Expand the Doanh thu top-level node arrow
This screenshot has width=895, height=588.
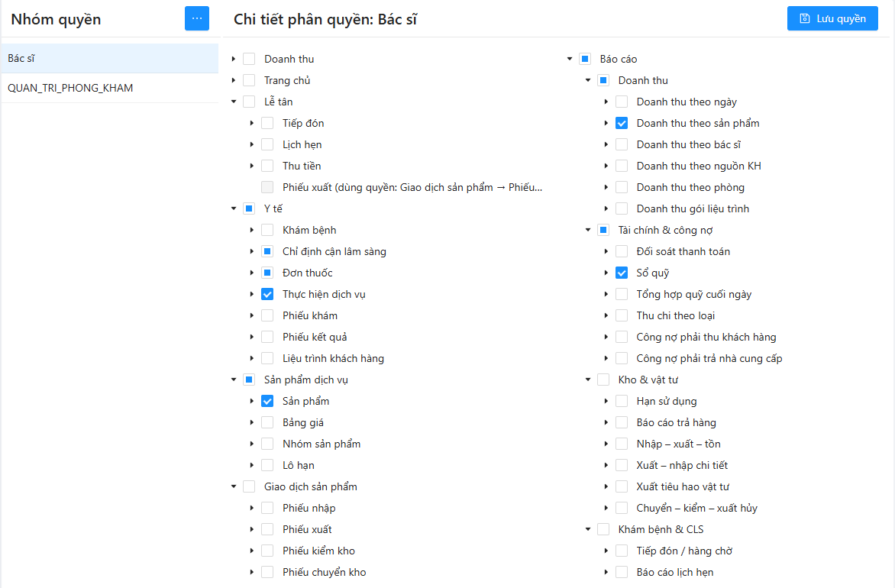click(234, 59)
